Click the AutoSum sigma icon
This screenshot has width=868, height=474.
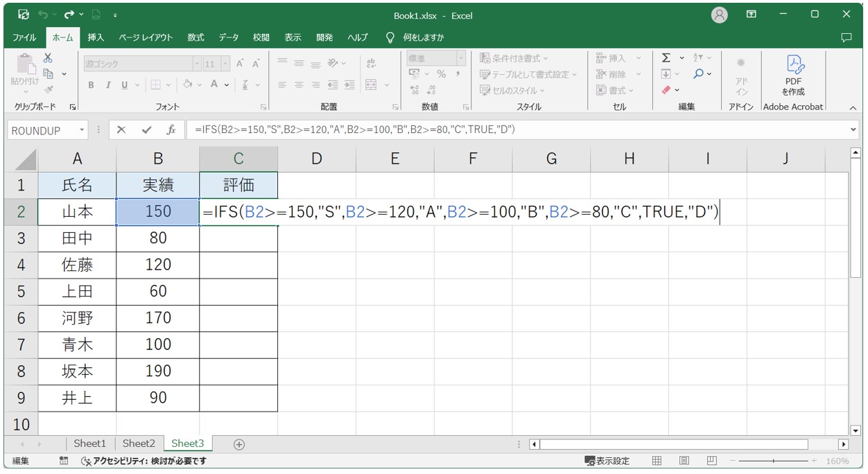[x=666, y=58]
